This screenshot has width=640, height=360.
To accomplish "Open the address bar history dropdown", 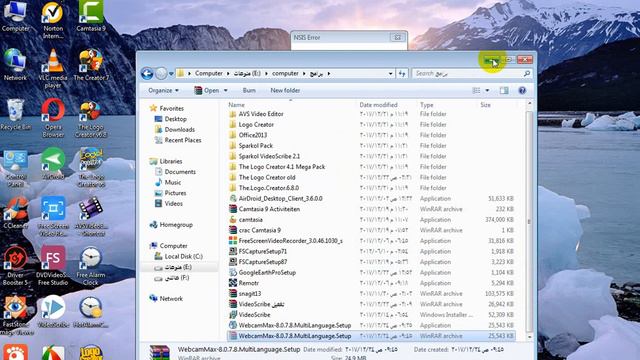I will [x=390, y=73].
